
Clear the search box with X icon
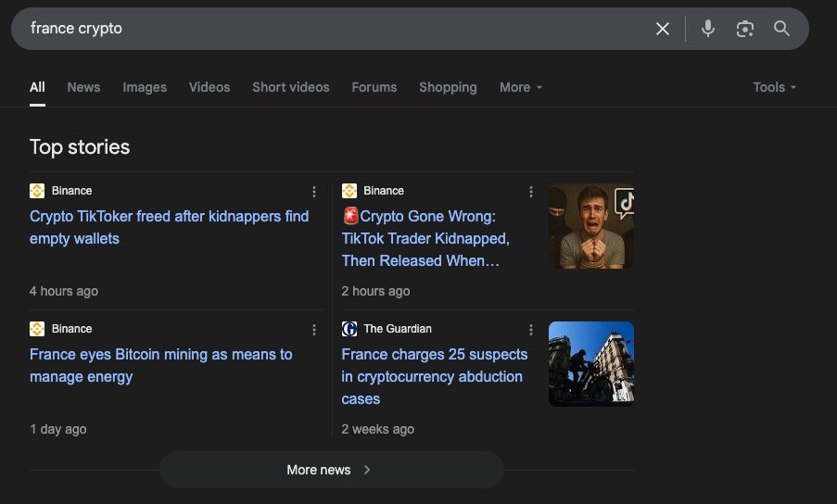click(x=663, y=29)
